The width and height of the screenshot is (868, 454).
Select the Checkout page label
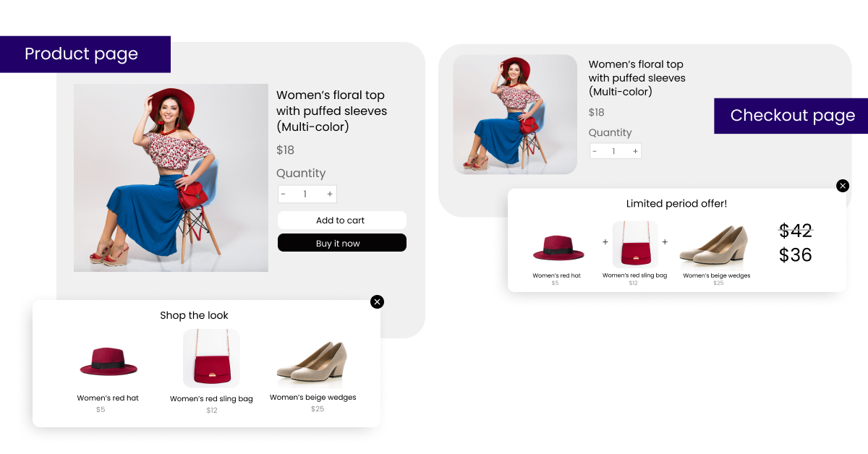tap(792, 116)
